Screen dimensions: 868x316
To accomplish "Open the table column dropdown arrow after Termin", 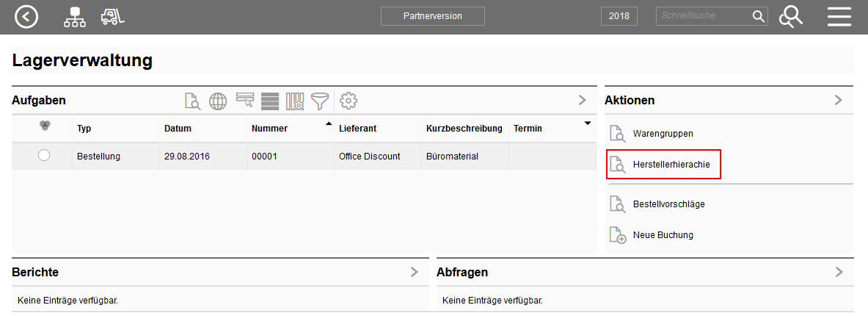I will click(587, 123).
